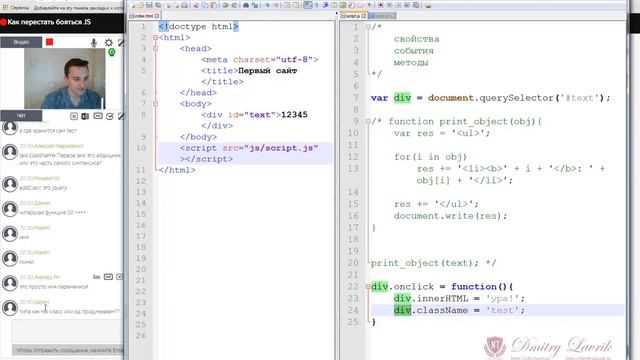640x360 pixels.
Task: Click the red Record Macro icon
Action: (380, 5)
